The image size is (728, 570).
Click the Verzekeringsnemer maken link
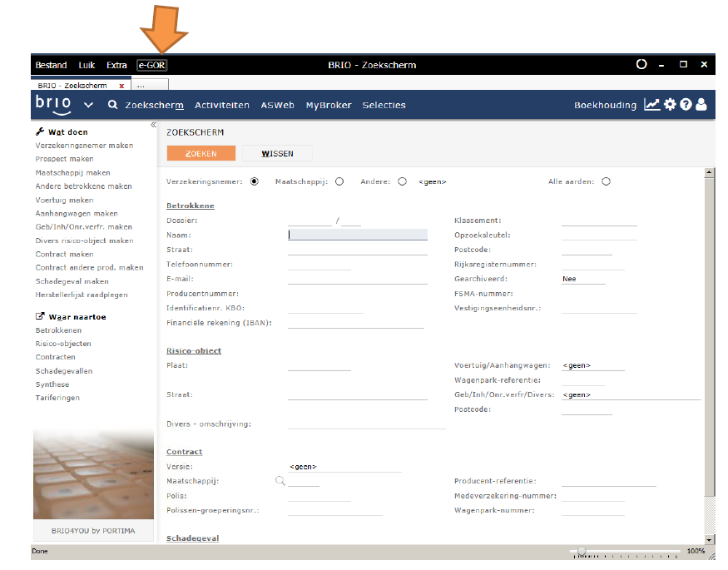84,146
